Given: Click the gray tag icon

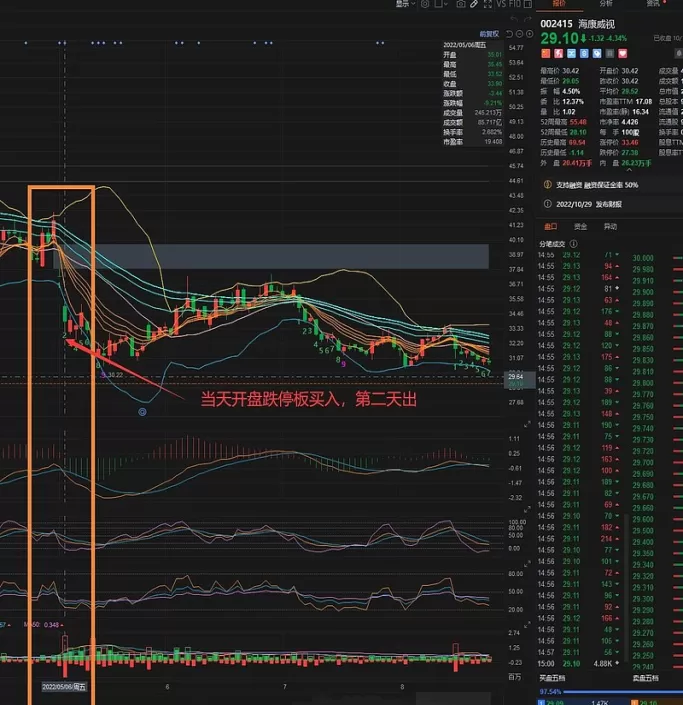Looking at the screenshot, I should click(x=610, y=54).
